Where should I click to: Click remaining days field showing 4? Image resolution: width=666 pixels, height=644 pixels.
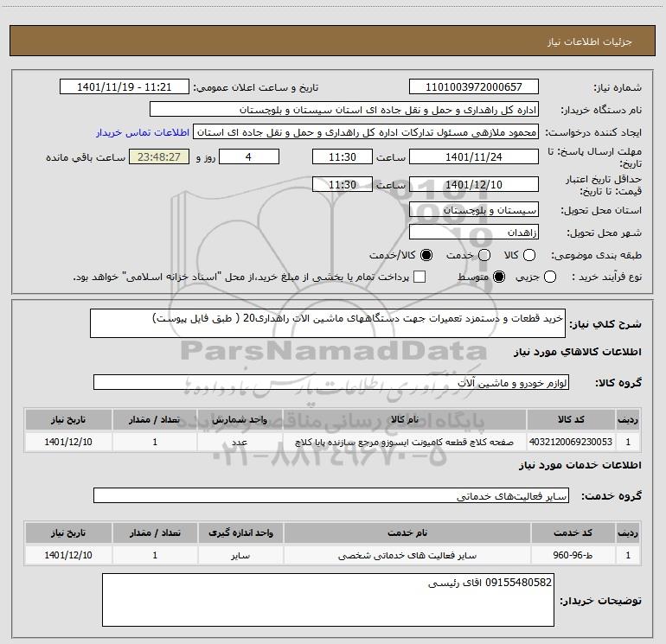[249, 156]
